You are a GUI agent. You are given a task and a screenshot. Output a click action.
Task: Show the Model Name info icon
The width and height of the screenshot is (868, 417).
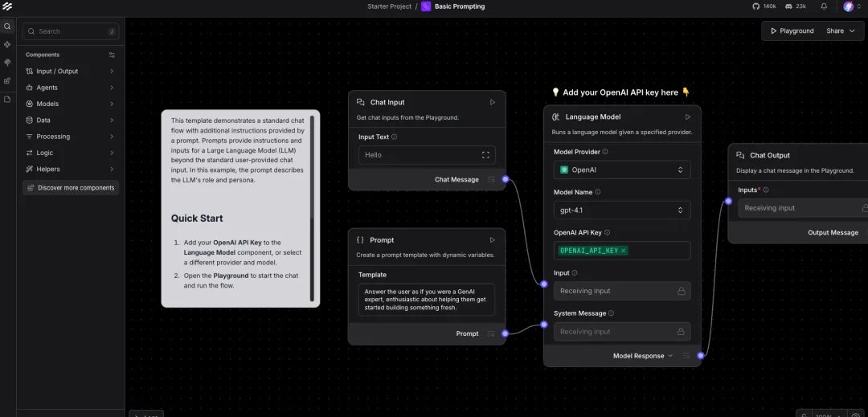(598, 193)
